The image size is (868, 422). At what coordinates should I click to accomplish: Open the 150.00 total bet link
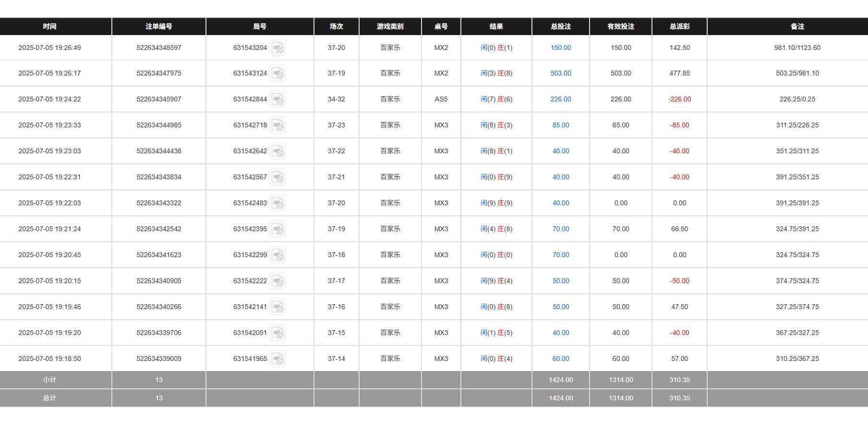(560, 48)
